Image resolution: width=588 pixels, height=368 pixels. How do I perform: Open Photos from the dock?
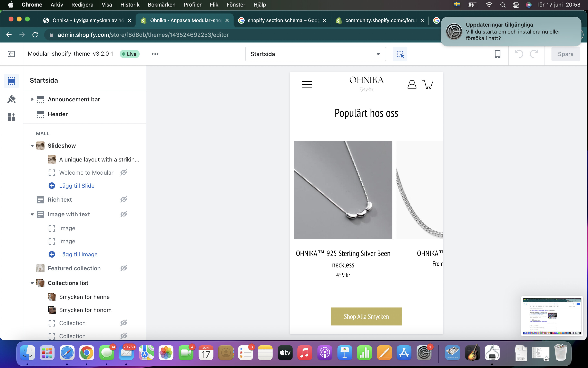tap(166, 353)
